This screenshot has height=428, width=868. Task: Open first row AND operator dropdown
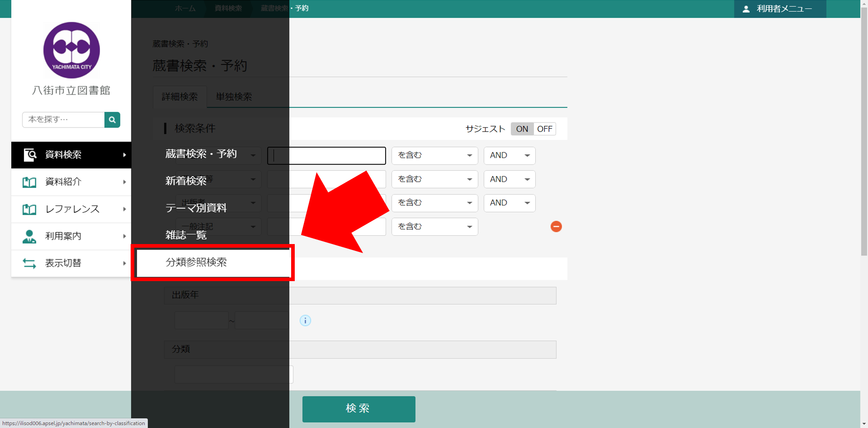(x=509, y=155)
